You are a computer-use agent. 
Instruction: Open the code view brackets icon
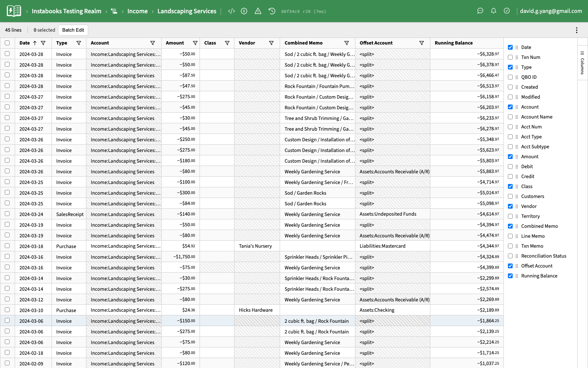click(231, 11)
